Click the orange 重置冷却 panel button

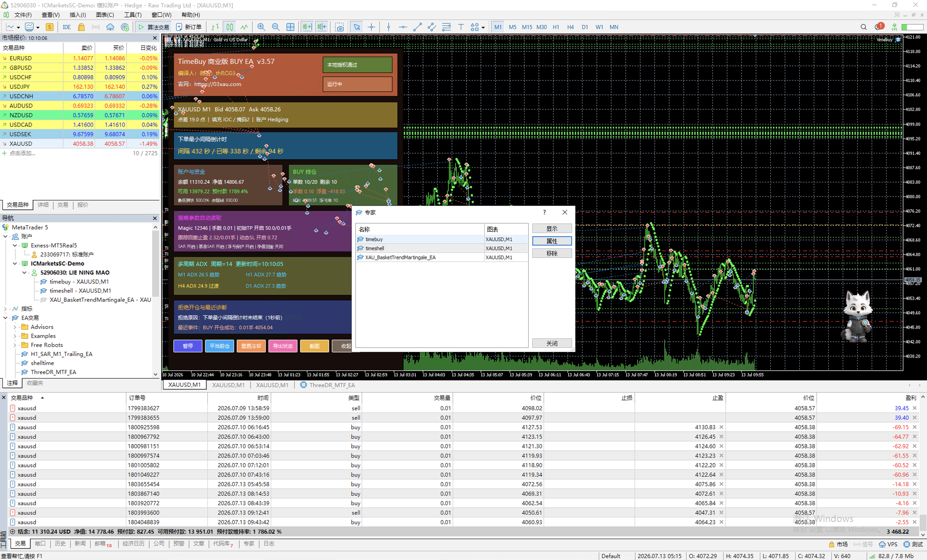click(251, 346)
